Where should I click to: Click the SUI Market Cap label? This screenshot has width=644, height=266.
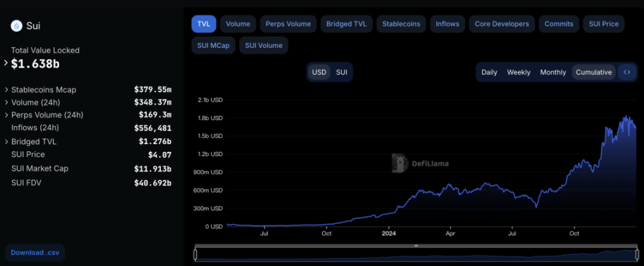[40, 168]
